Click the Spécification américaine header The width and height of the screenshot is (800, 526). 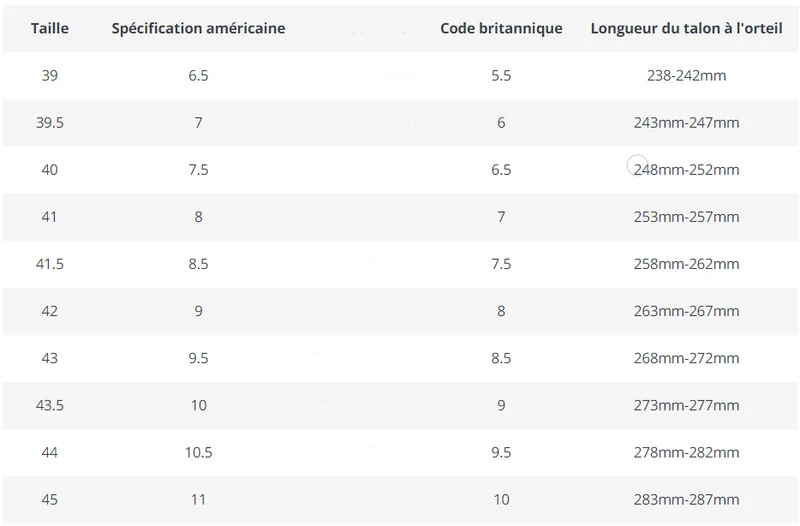coord(198,28)
